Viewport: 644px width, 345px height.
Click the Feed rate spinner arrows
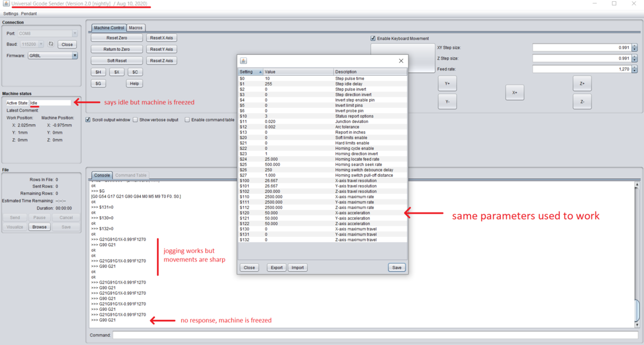[x=634, y=69]
